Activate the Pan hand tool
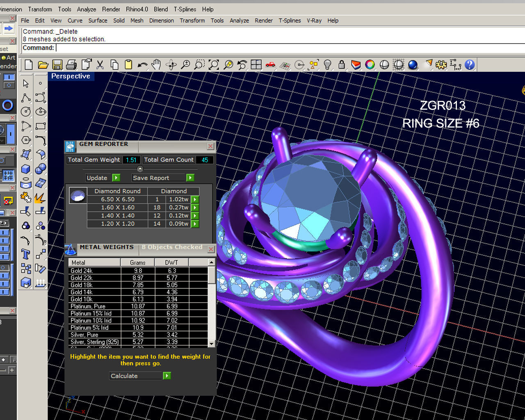525x420 pixels. [x=156, y=64]
